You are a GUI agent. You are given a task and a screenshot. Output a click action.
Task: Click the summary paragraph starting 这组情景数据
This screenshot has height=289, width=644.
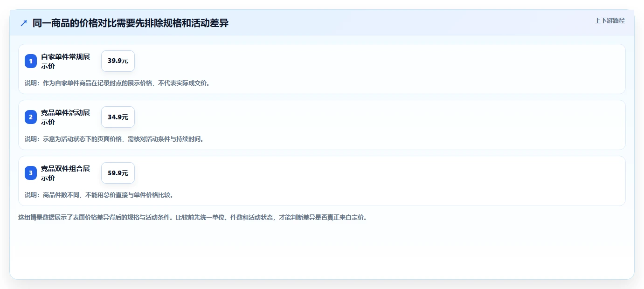pos(193,217)
